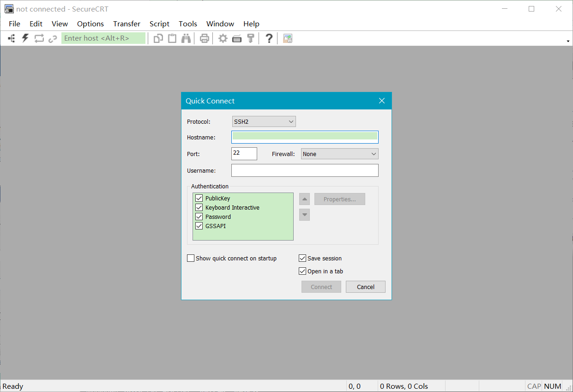Enable Show quick connect on startup
The height and width of the screenshot is (392, 573).
(191, 258)
